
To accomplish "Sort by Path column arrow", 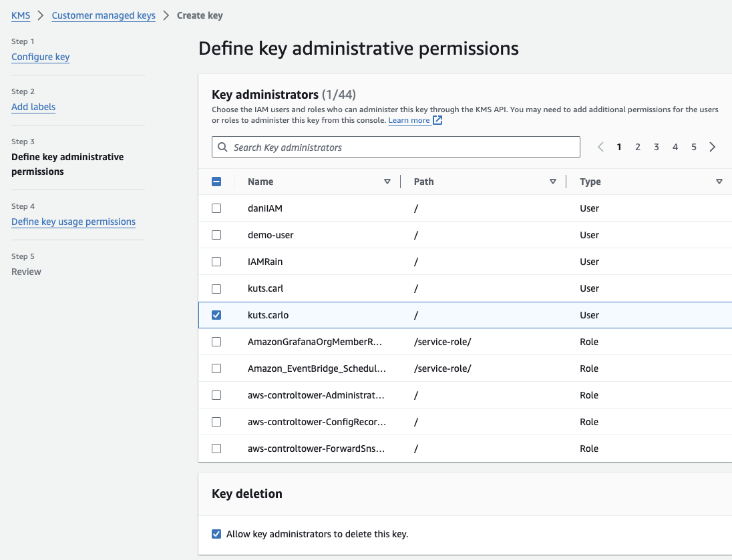I will [553, 182].
